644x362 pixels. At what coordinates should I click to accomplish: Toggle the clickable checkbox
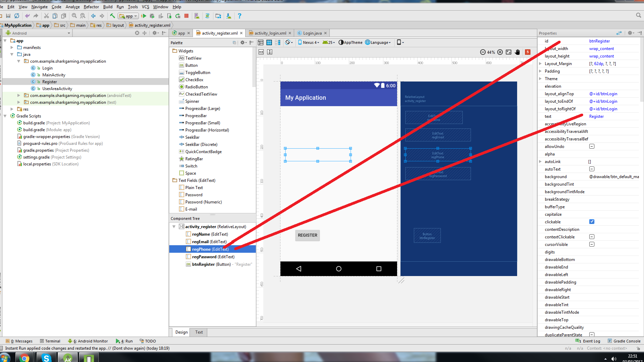point(592,222)
